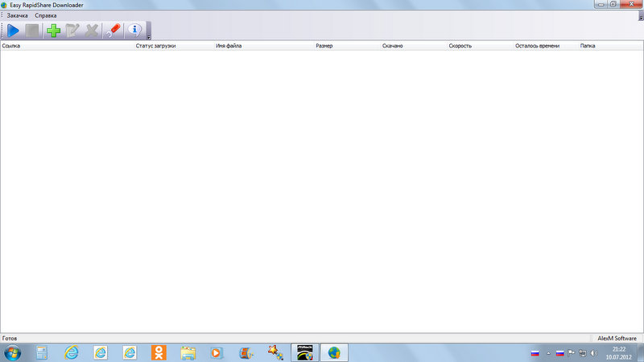The height and width of the screenshot is (362, 644).
Task: Open the info about icon
Action: [134, 31]
